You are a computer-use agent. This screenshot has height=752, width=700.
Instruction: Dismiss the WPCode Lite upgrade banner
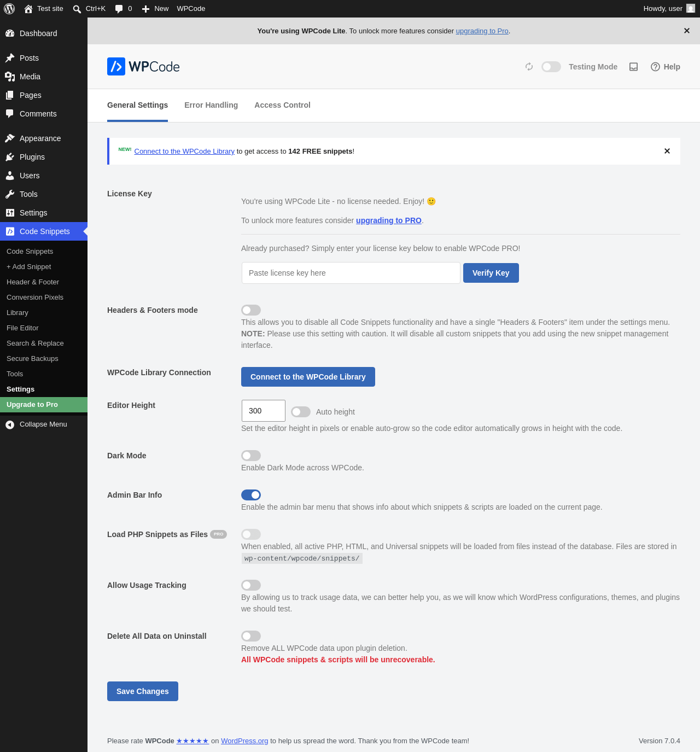[687, 31]
